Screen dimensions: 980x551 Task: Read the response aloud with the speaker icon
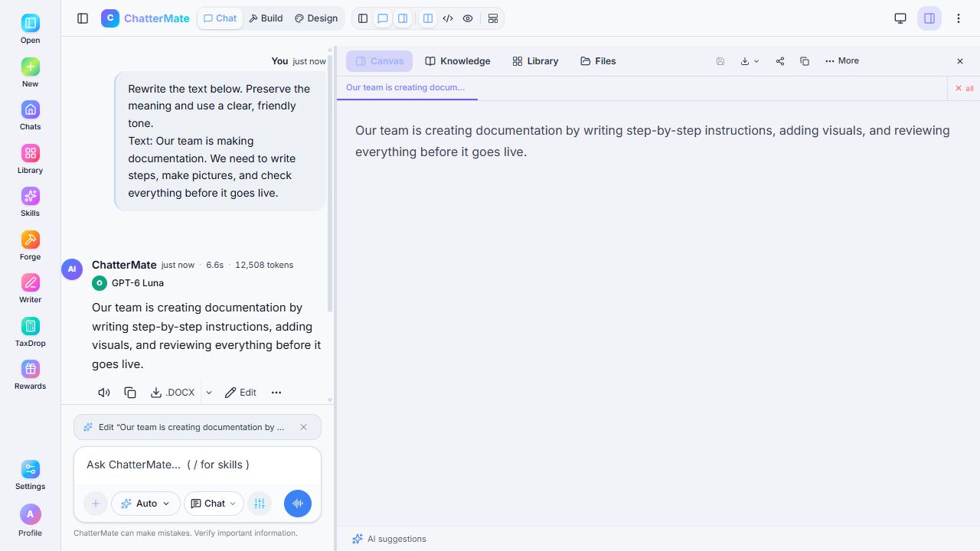(x=104, y=393)
